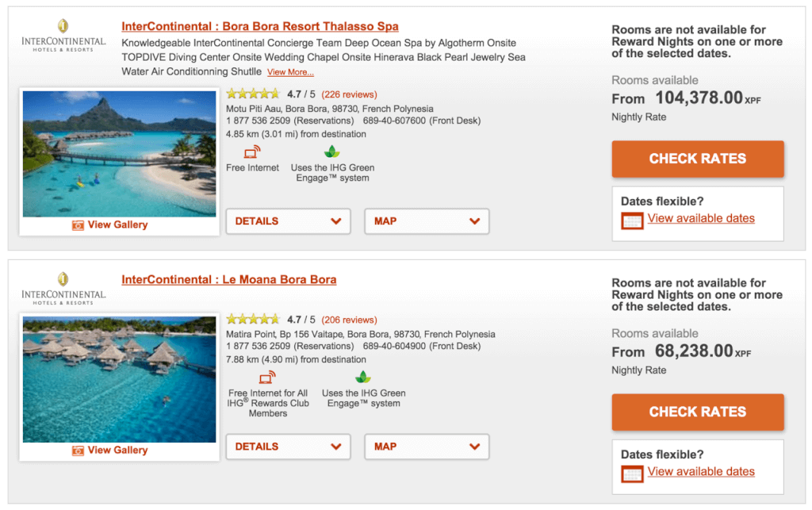Image resolution: width=812 pixels, height=510 pixels.
Task: Read the 226 reviews link
Action: click(350, 94)
